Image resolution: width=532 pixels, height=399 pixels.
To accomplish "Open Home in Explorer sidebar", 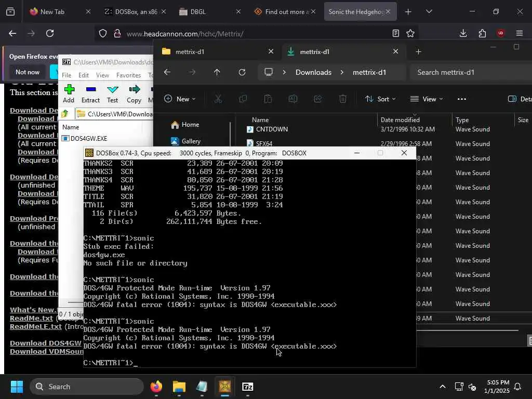I will click(x=185, y=125).
